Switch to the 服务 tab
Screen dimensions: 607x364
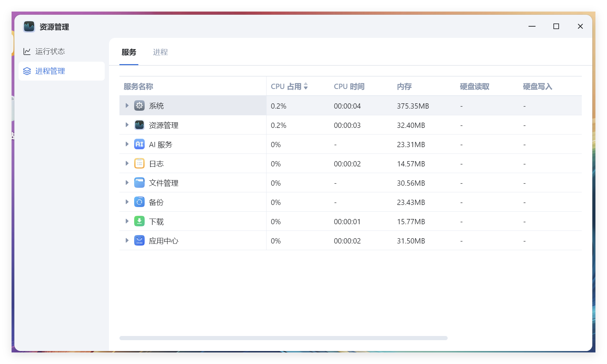129,52
